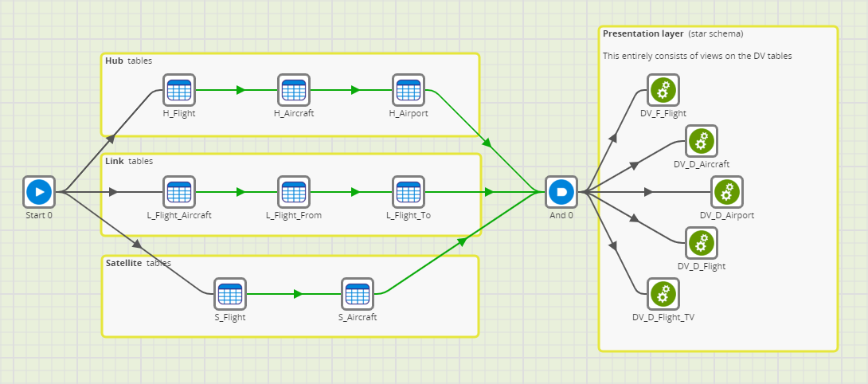Select connector arrow from And 0 to DV_D_Airport

648,192
